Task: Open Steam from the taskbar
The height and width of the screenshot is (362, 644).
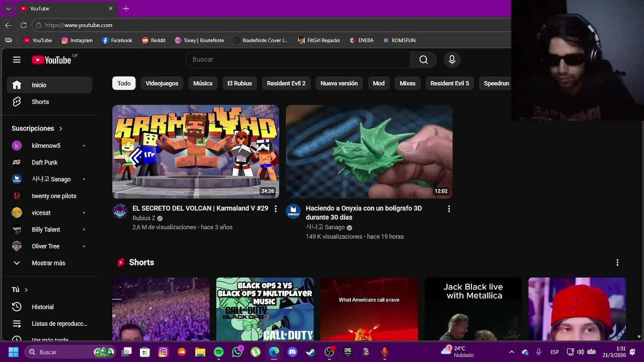Action: 311,352
